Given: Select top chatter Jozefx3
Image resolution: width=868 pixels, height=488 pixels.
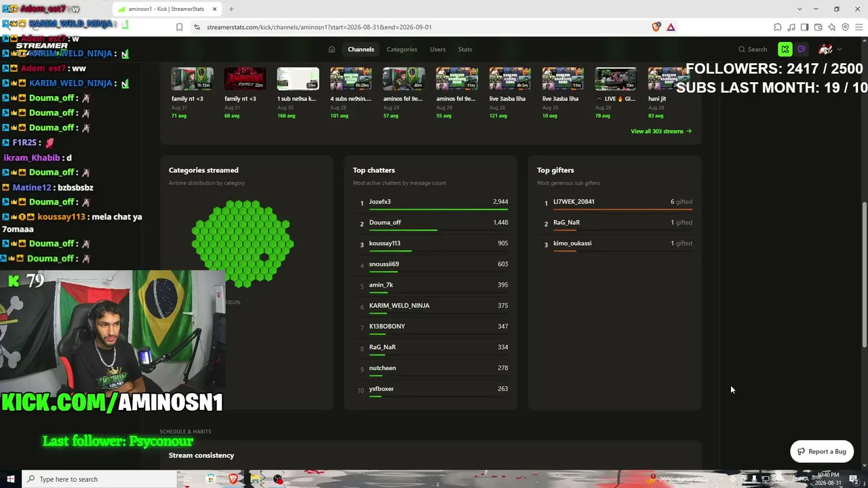Looking at the screenshot, I should (380, 201).
